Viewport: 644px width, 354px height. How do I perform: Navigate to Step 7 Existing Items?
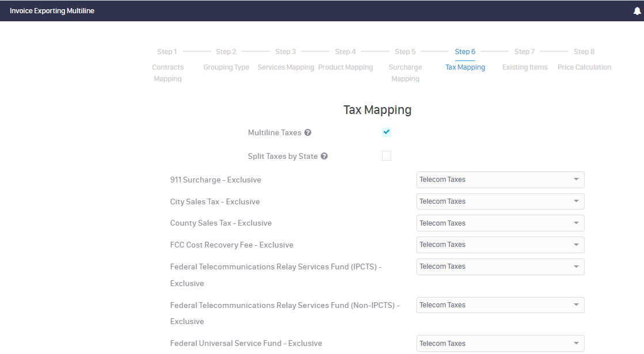525,52
